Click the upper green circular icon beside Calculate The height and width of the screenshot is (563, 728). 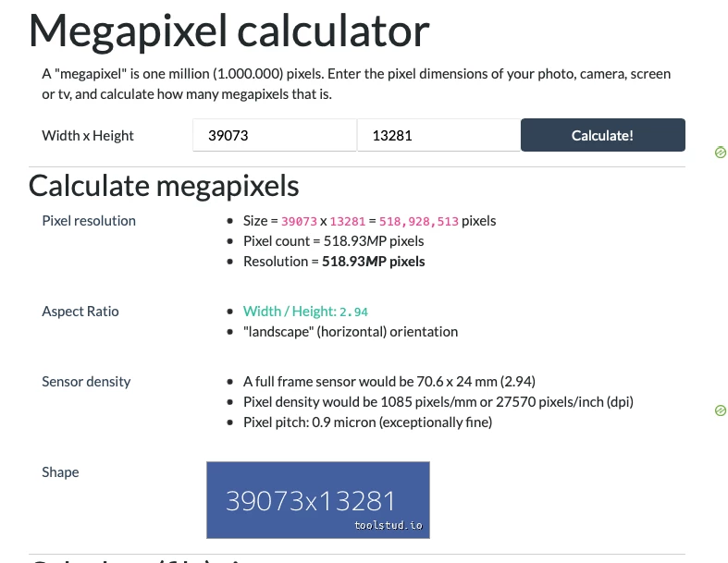coord(720,152)
